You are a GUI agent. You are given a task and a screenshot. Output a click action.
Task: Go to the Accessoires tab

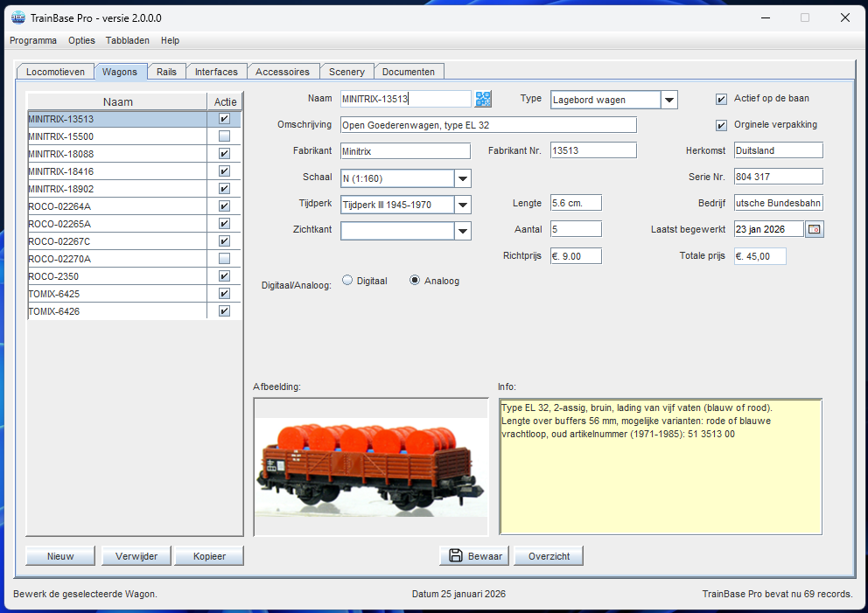(283, 72)
